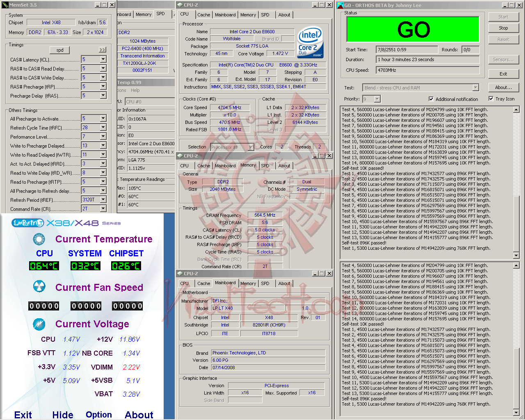Screen dimensions: 525x420
Task: Select Mainboard tab in bottom CPU-Z window
Action: coord(225,283)
